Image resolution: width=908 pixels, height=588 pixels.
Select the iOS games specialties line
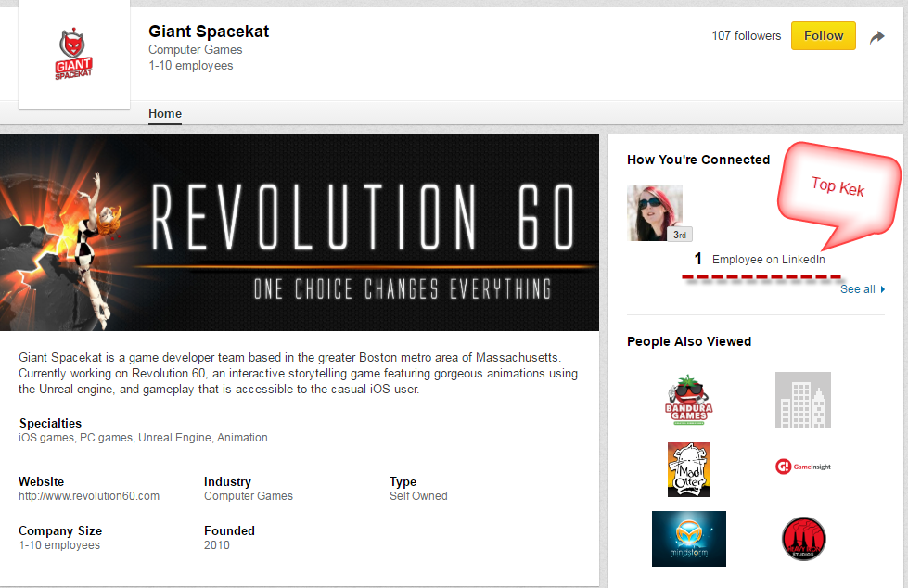pyautogui.click(x=143, y=438)
